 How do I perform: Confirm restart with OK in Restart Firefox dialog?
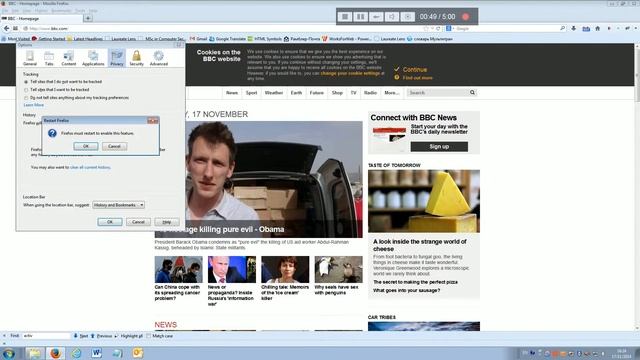(86, 146)
